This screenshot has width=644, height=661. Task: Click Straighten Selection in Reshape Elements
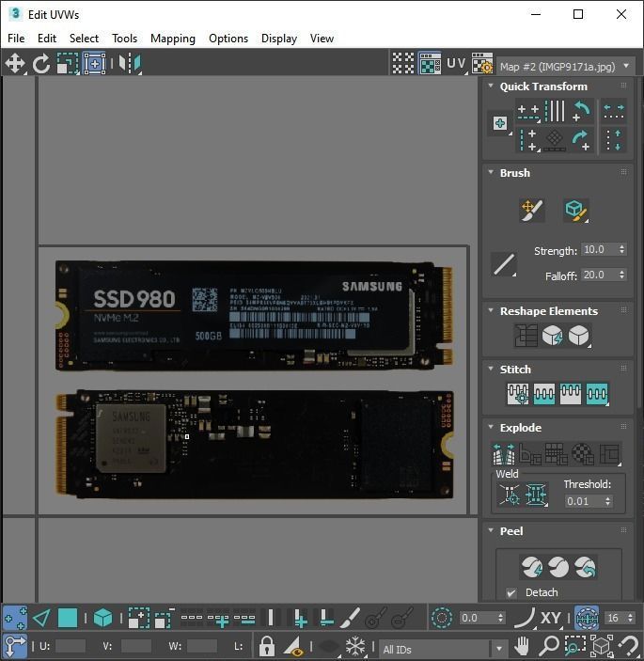(526, 336)
